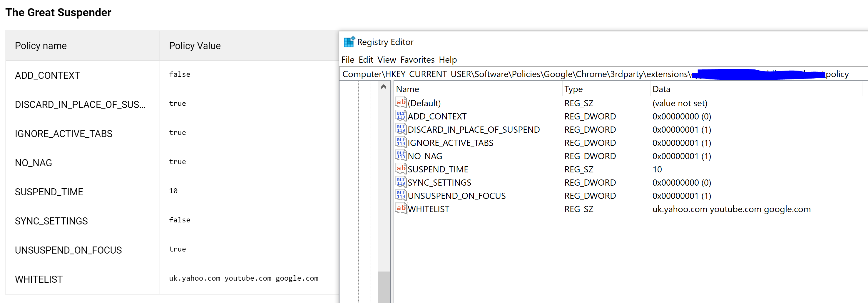
Task: Click the IGNORE_ACTIVE_TABS DWORD icon
Action: [x=401, y=142]
